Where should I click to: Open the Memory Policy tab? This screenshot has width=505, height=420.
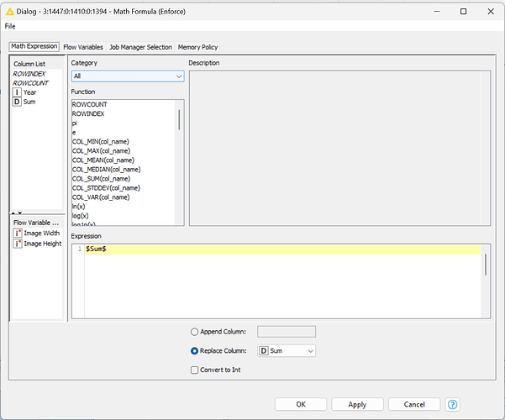click(x=198, y=47)
